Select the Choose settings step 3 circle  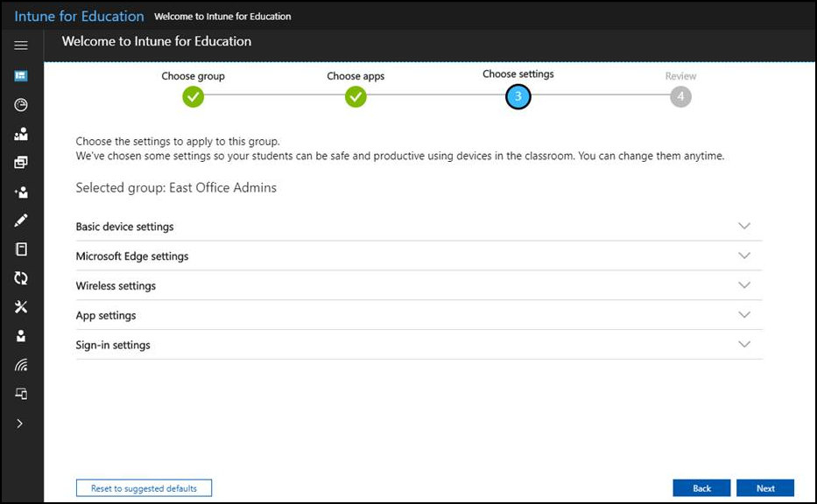point(518,97)
